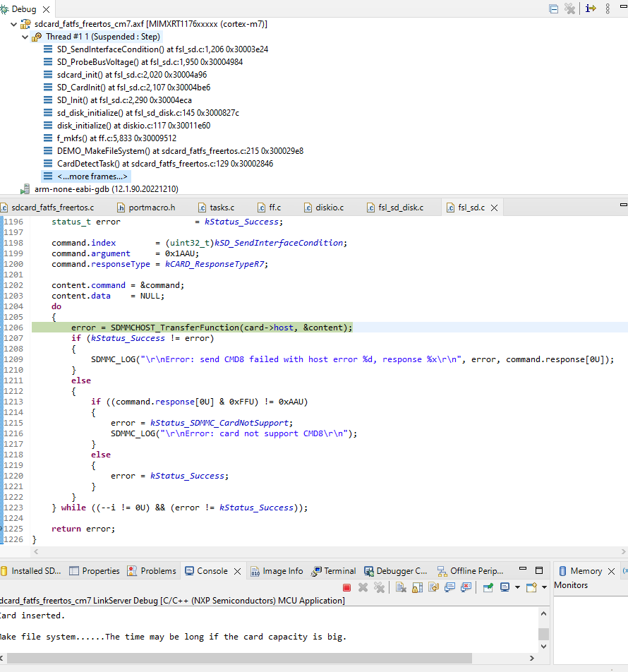This screenshot has height=672, width=628.
Task: Close the fsl_sd.c editor tab
Action: (x=495, y=208)
